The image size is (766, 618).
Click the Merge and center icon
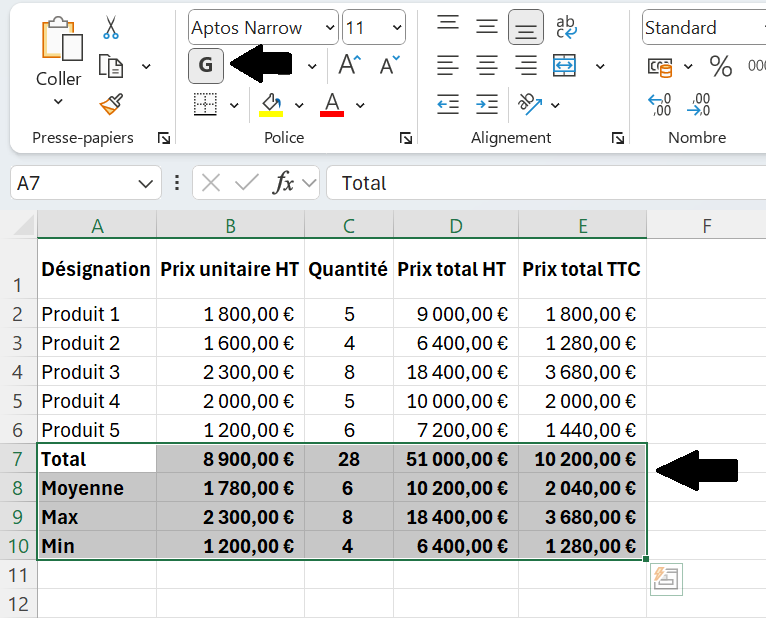564,66
